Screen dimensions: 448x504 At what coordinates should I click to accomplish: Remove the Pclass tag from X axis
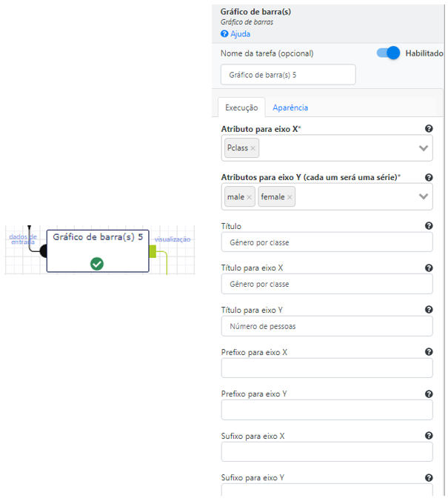[253, 148]
